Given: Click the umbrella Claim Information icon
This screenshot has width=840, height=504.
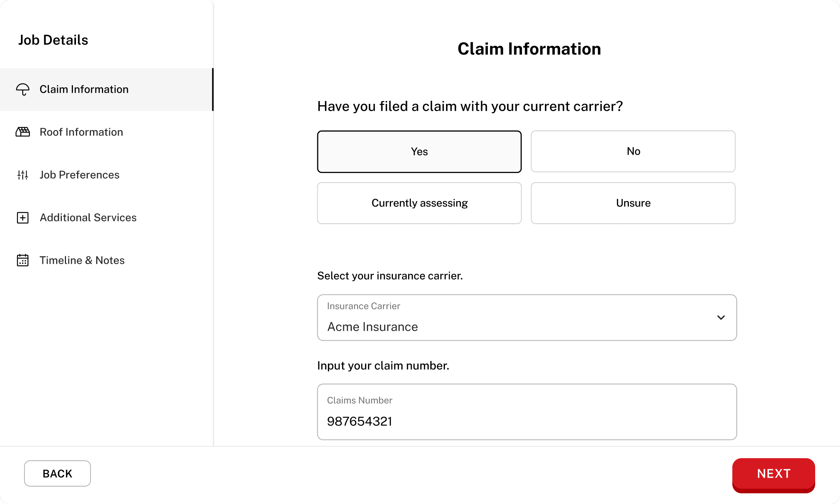Looking at the screenshot, I should tap(23, 89).
